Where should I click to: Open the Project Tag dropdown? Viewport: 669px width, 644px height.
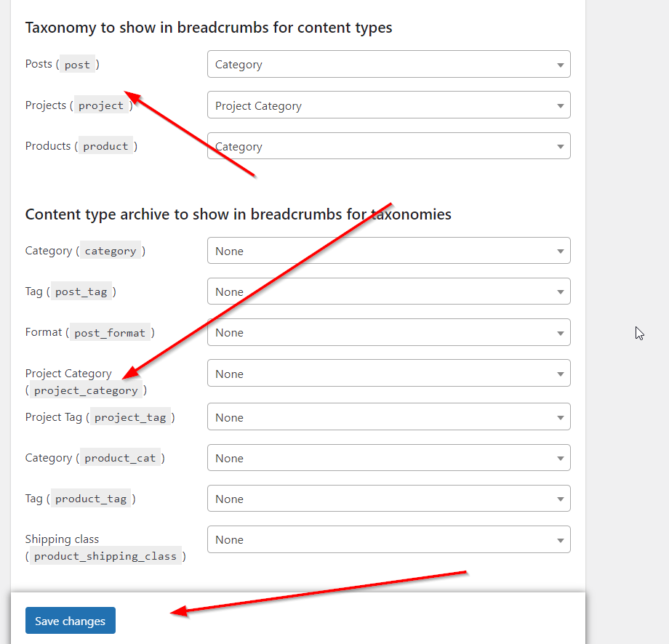pos(388,417)
